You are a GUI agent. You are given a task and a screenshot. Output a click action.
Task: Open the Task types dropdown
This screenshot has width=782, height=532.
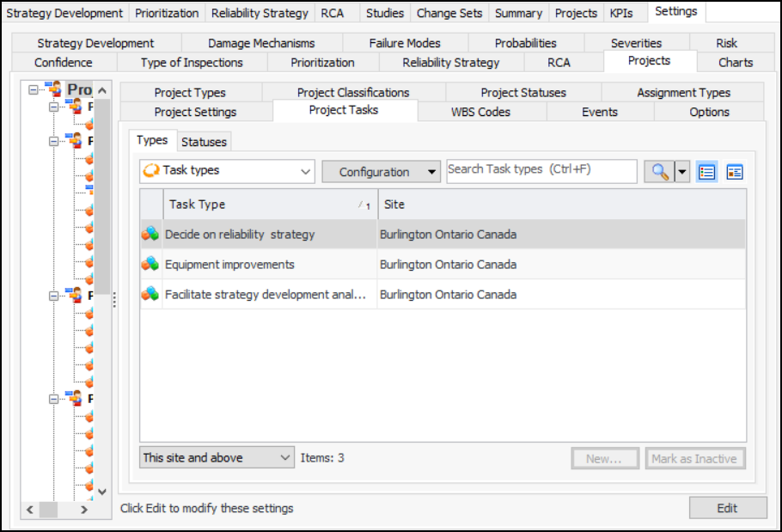(227, 171)
